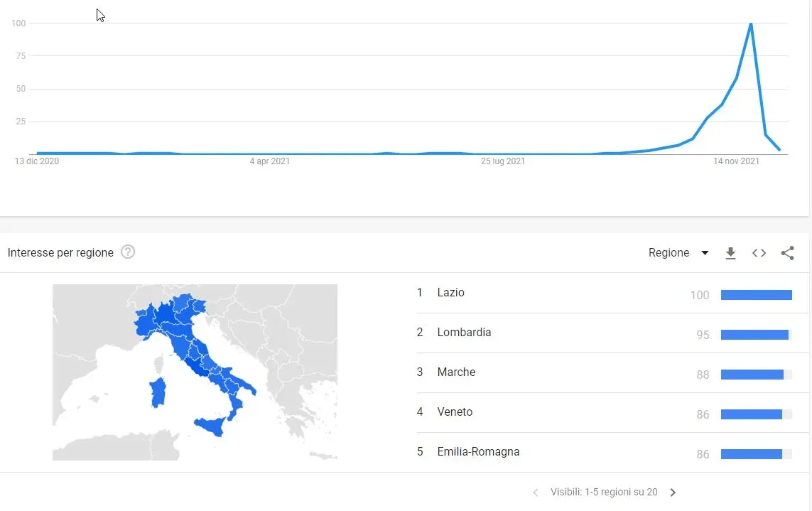This screenshot has width=812, height=511.
Task: Click the Marche region row
Action: point(456,372)
